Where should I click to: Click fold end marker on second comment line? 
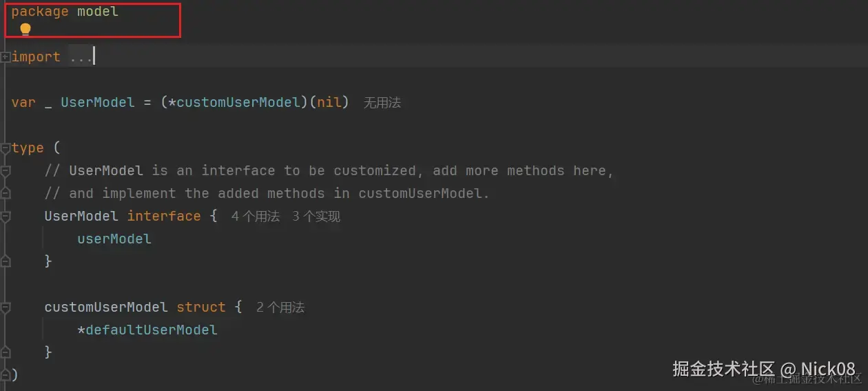(x=6, y=194)
